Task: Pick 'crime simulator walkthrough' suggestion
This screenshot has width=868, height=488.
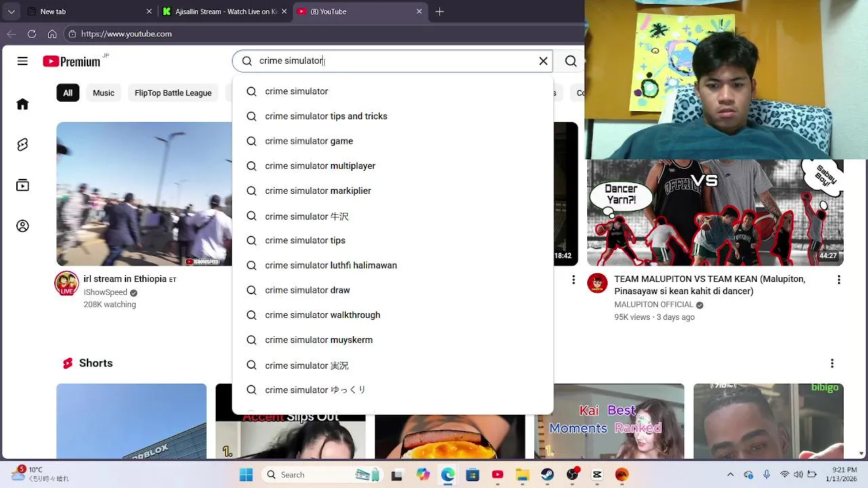Action: coord(393,315)
